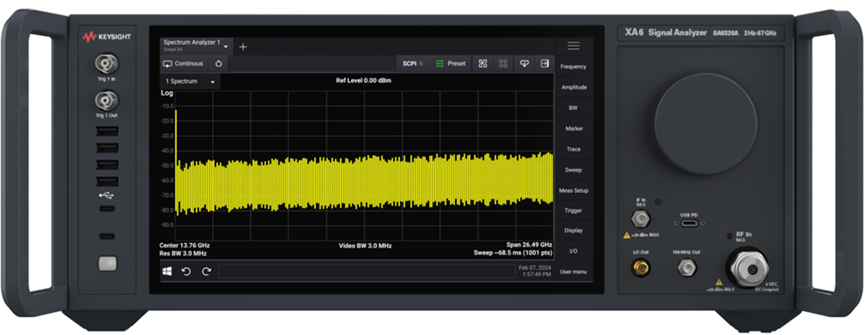Click the large rotary knob
The image size is (868, 335).
[705, 124]
